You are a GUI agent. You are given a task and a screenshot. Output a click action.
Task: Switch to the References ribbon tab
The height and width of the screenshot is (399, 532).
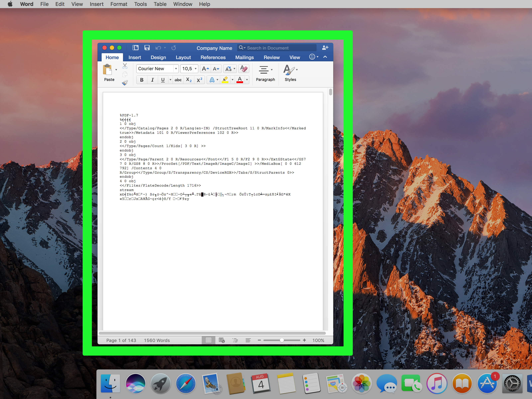coord(213,58)
